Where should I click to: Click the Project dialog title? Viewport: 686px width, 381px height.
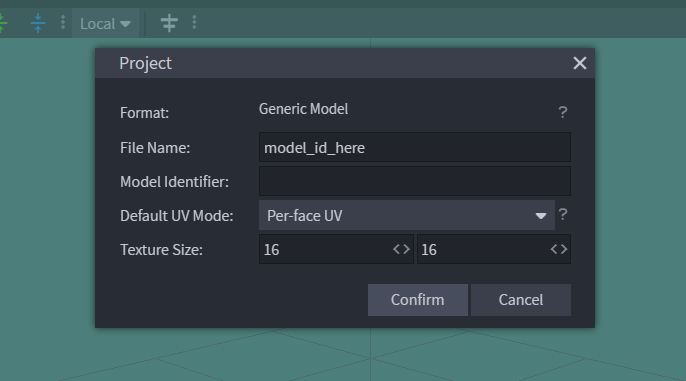point(145,63)
